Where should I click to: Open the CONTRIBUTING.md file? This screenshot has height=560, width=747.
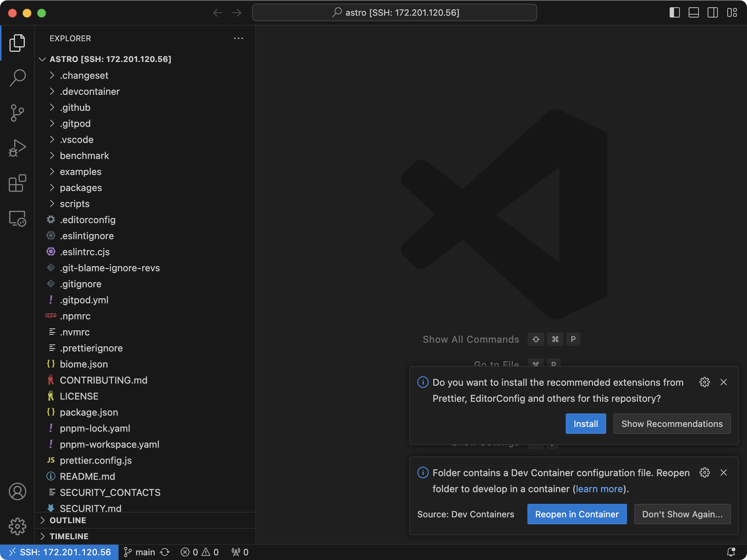click(145, 380)
